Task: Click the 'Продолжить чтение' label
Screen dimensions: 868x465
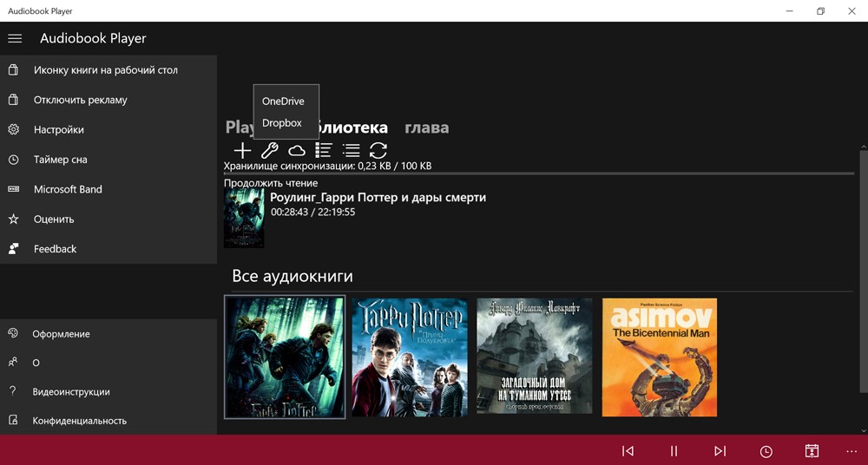Action: [x=271, y=183]
